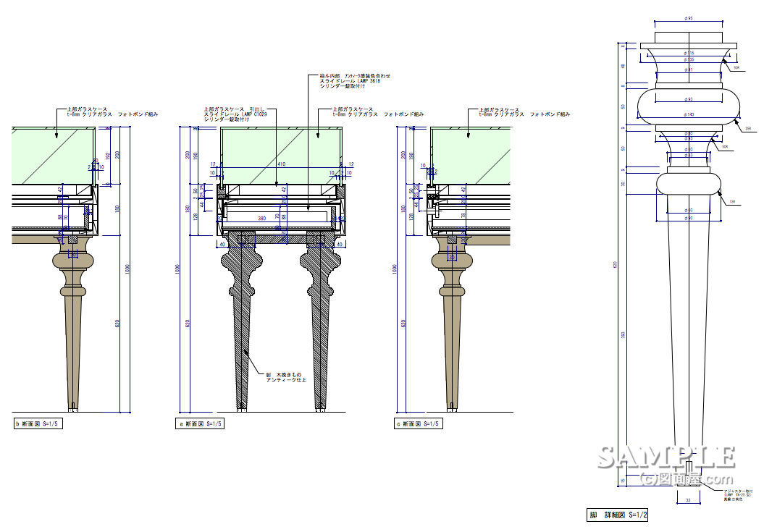This screenshot has height=532, width=764.
Task: Select the glass case note above section c
Action: (524, 112)
